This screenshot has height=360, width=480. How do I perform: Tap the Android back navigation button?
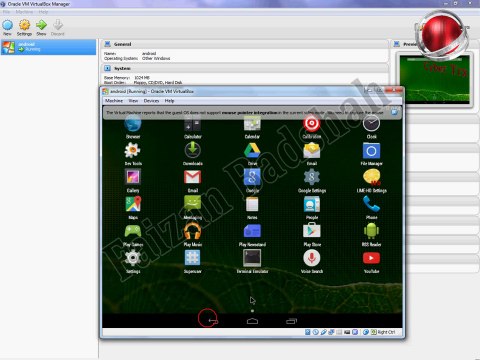(x=213, y=321)
